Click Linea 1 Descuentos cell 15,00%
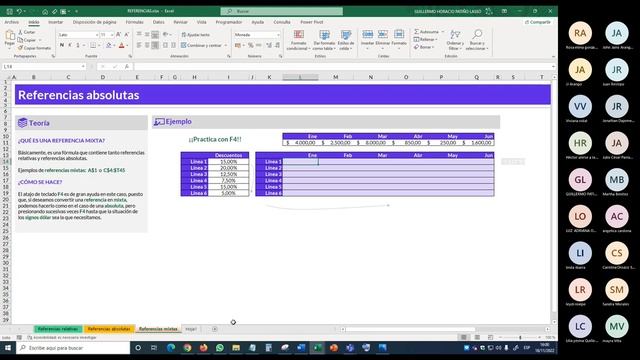640x360 pixels. tap(228, 162)
